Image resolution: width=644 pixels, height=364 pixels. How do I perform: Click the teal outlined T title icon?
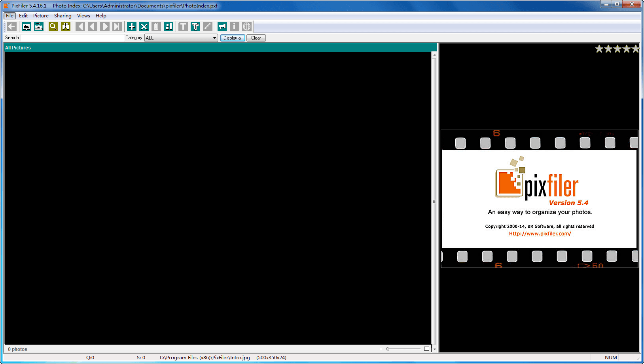coord(195,26)
